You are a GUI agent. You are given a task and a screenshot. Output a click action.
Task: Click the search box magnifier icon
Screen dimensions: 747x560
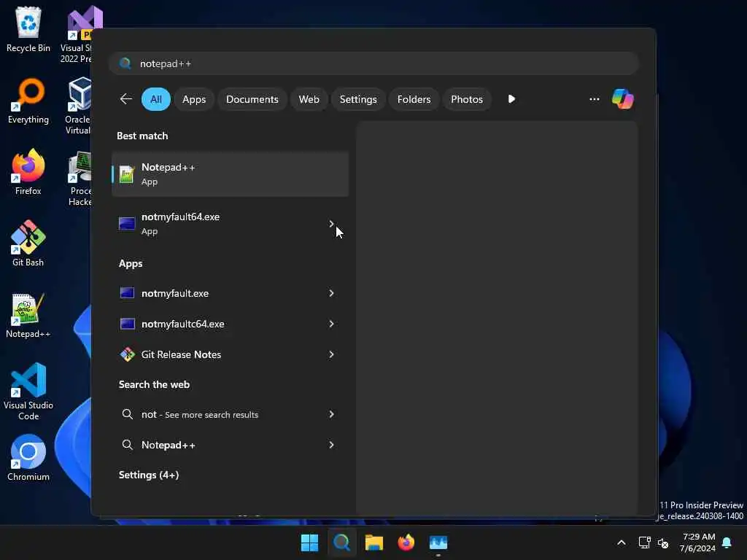point(125,63)
